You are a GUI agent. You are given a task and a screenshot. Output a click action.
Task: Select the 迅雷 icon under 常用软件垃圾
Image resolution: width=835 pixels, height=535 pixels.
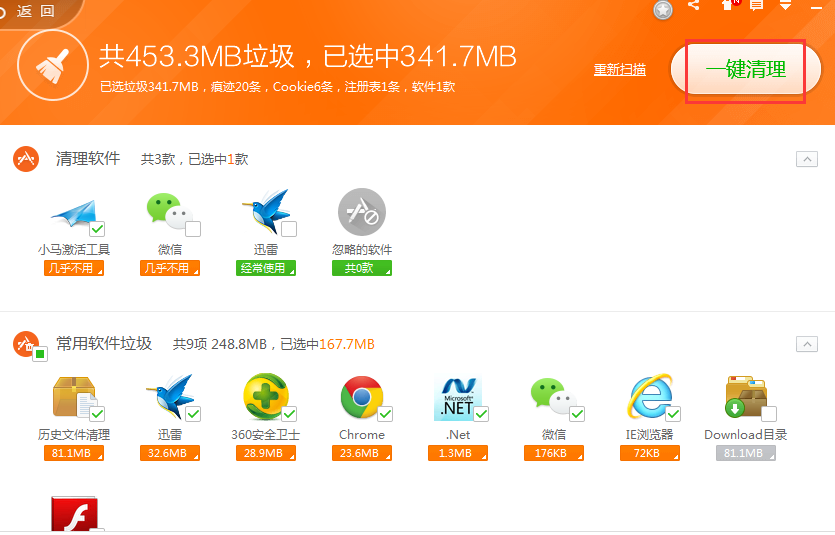tap(170, 397)
